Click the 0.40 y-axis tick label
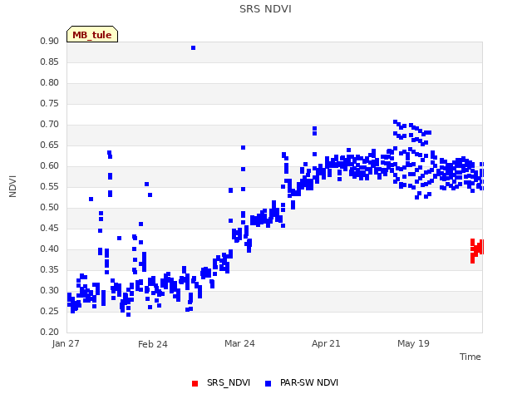Viewport: 532px width, 399px height. (x=50, y=249)
